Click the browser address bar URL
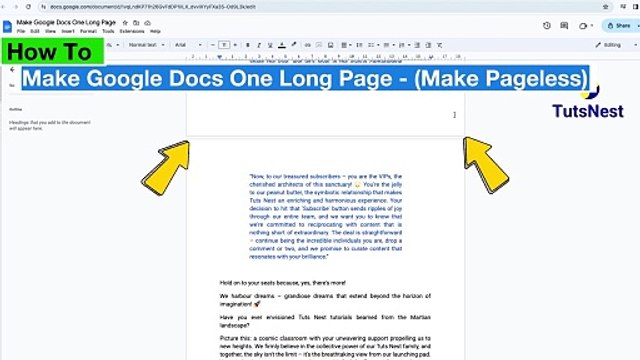The image size is (640, 360). 153,7
